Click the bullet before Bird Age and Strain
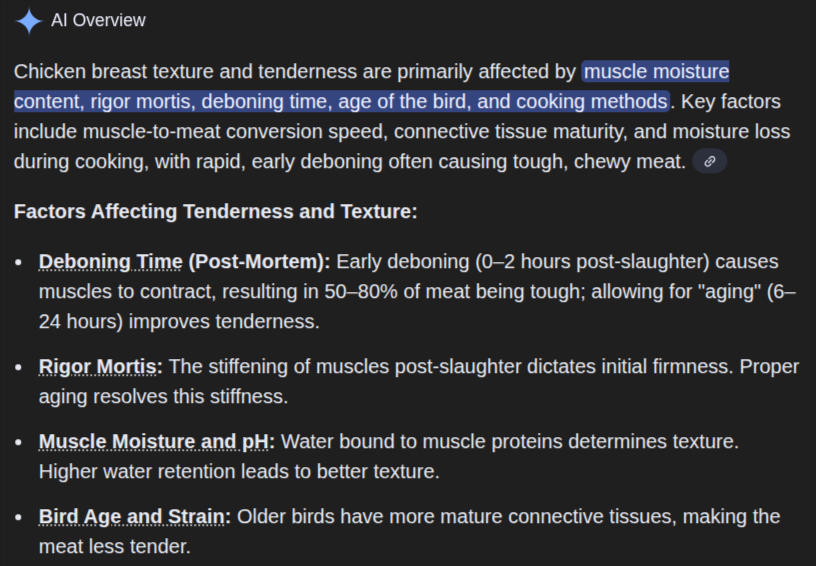This screenshot has height=566, width=816. point(19,517)
